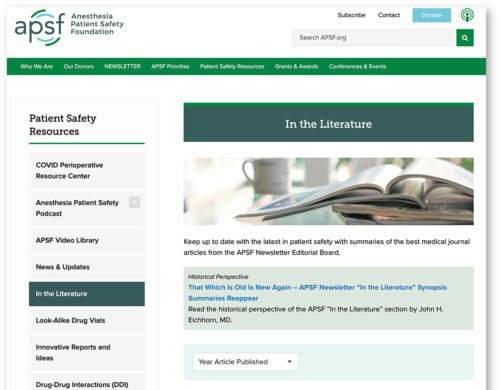Image resolution: width=500 pixels, height=390 pixels.
Task: Open the Year Article Published dropdown
Action: (x=246, y=362)
